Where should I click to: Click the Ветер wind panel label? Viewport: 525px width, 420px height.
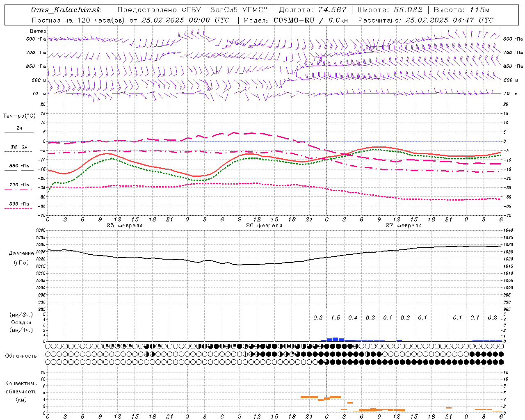pyautogui.click(x=38, y=31)
